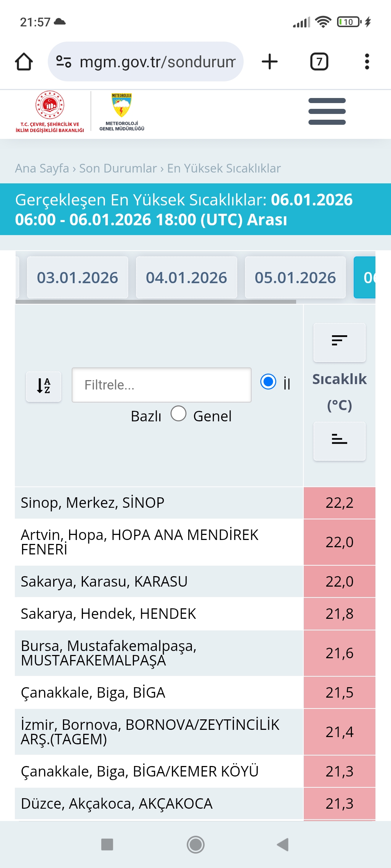
Task: Open a new browser tab with plus icon
Action: (x=270, y=61)
